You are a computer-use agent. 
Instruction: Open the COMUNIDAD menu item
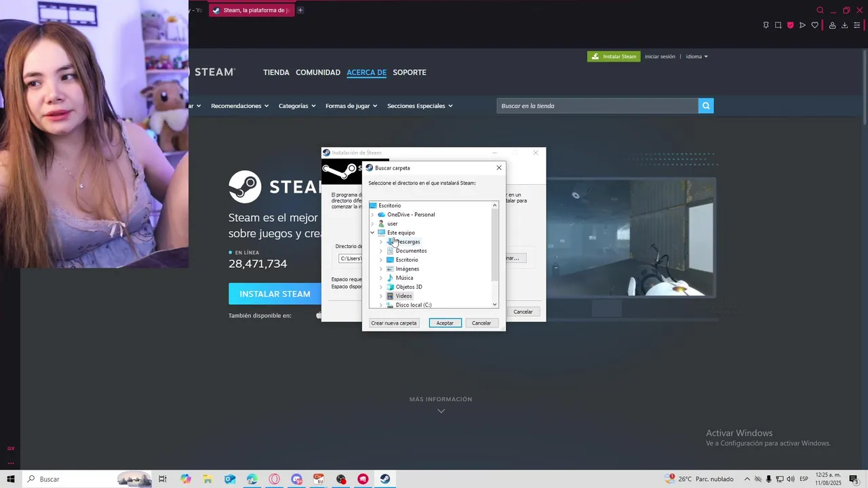point(318,73)
